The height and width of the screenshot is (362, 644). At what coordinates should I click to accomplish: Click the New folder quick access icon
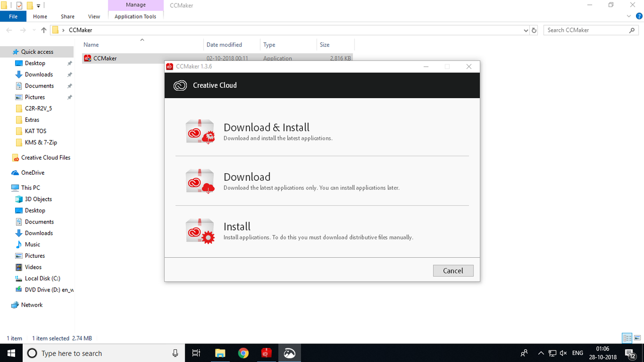pyautogui.click(x=30, y=6)
